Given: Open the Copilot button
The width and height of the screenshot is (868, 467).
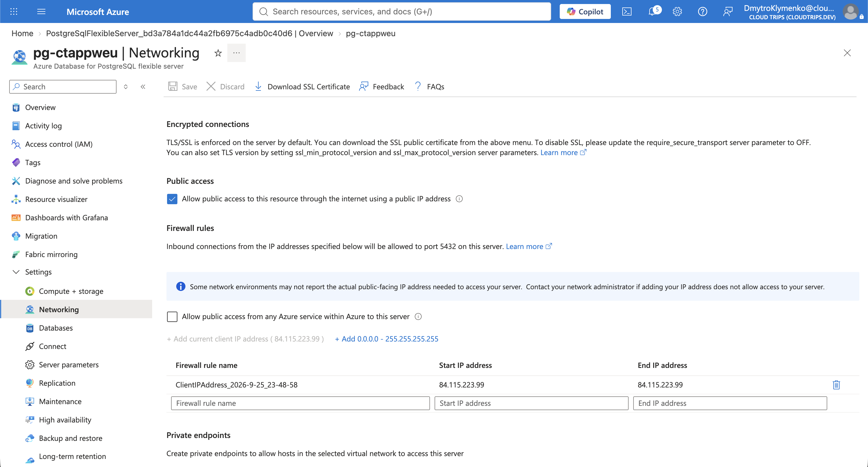Looking at the screenshot, I should (585, 11).
